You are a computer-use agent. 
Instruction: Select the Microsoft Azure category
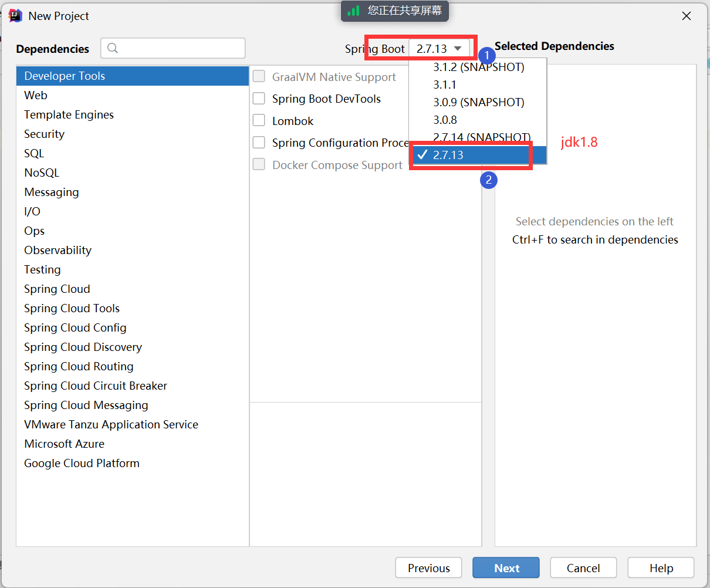(133, 444)
